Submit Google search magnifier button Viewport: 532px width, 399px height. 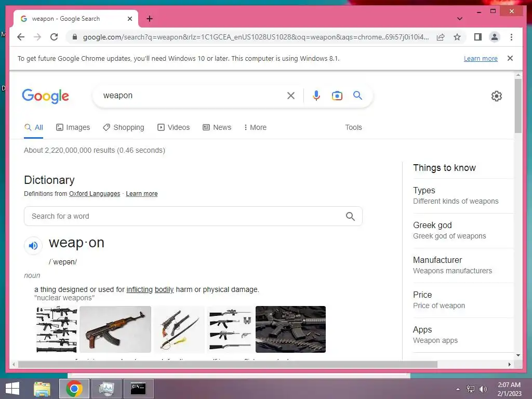point(357,96)
